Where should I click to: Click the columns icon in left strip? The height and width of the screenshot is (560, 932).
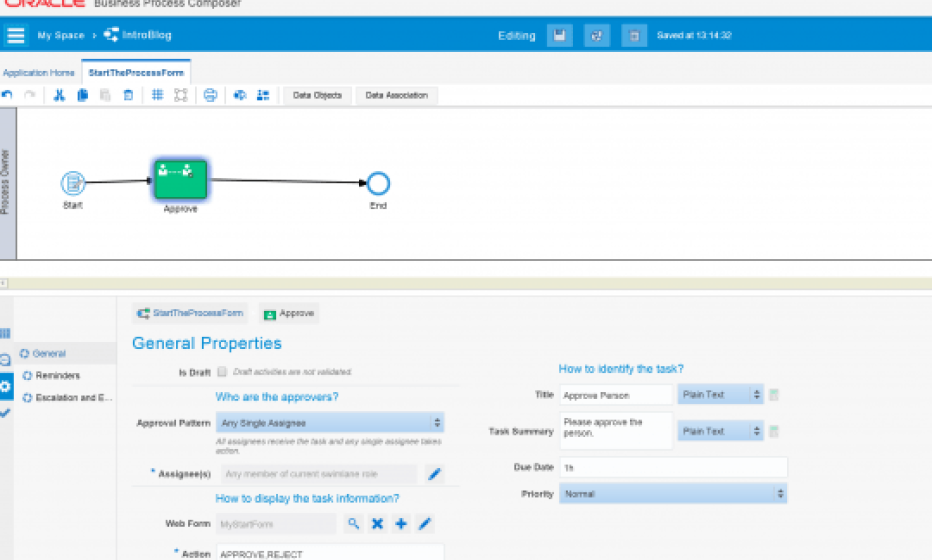5,333
